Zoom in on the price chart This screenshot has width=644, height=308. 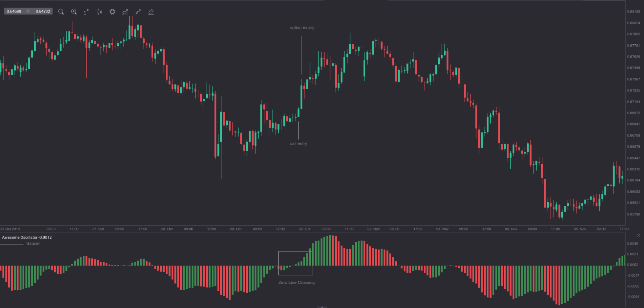tap(74, 12)
